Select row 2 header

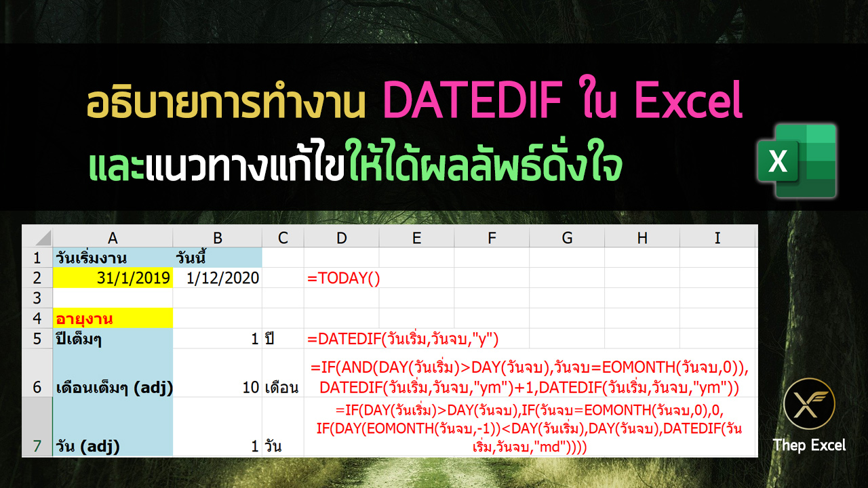pos(37,278)
